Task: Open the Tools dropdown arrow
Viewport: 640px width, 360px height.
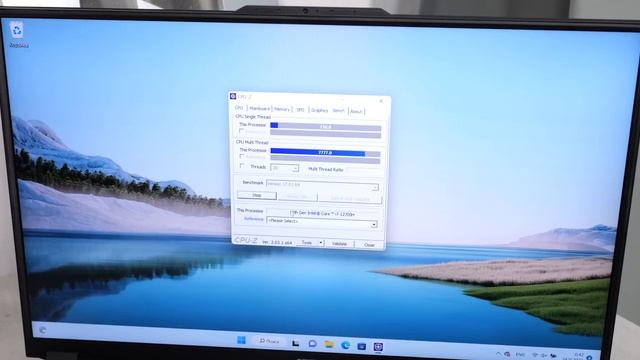Action: (321, 243)
